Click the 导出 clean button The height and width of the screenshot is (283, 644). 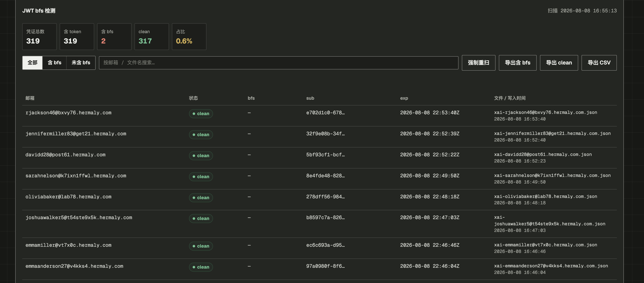click(x=559, y=63)
